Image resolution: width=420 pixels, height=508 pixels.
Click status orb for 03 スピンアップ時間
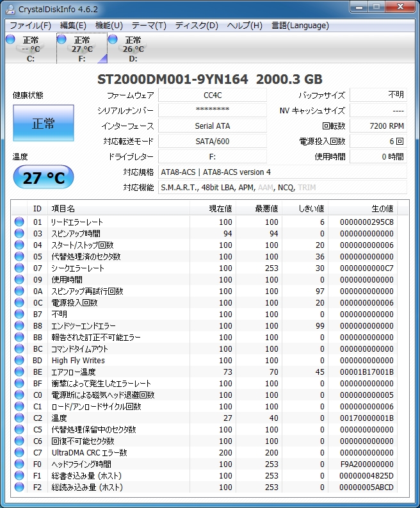19,233
